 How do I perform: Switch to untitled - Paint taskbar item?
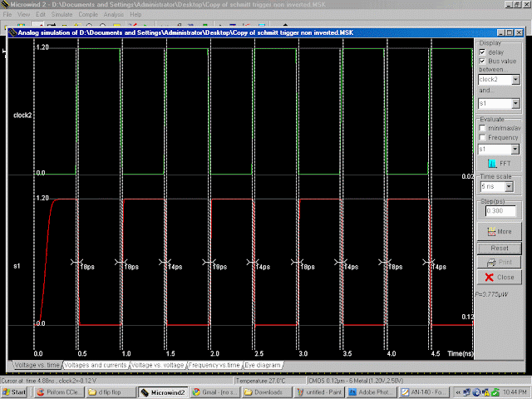click(318, 392)
